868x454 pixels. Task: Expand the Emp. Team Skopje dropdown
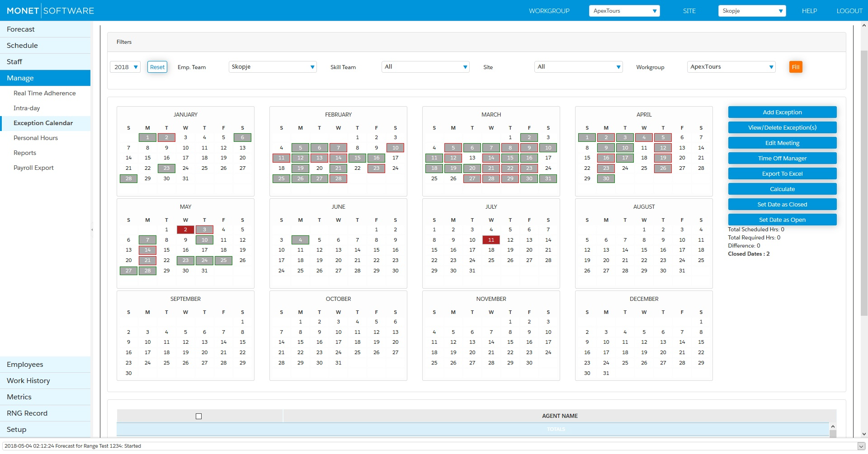pyautogui.click(x=273, y=67)
